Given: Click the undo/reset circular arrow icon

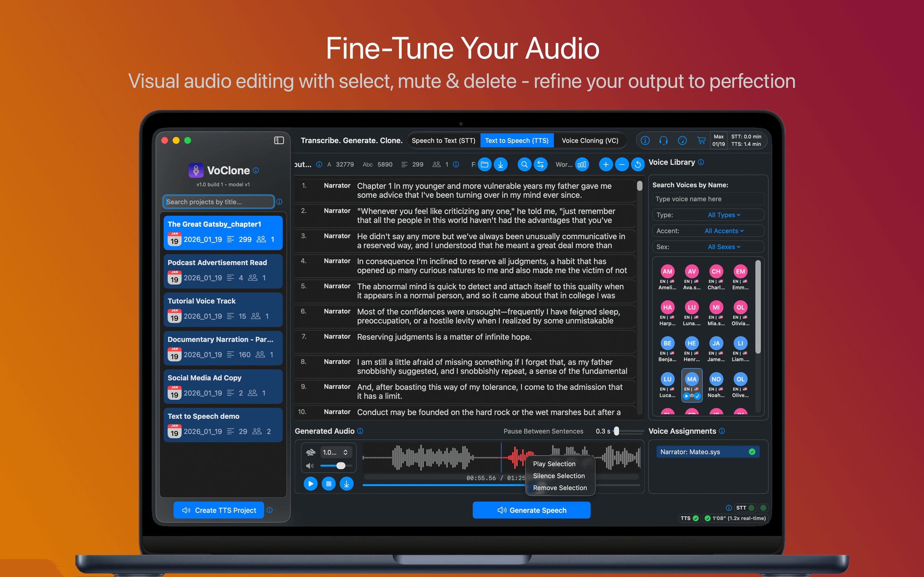Looking at the screenshot, I should pos(637,164).
